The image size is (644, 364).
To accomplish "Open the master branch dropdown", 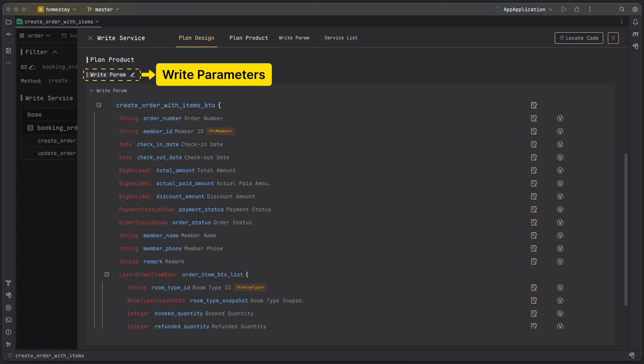I will click(102, 9).
